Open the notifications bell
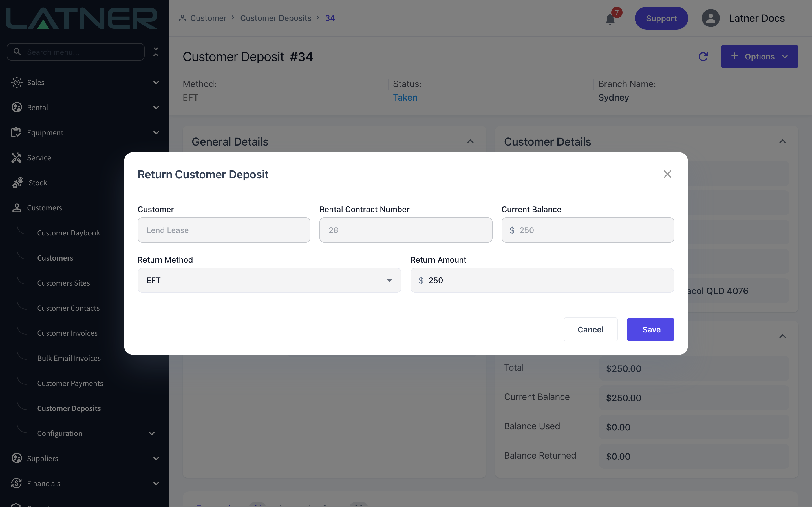The width and height of the screenshot is (812, 507). click(610, 19)
